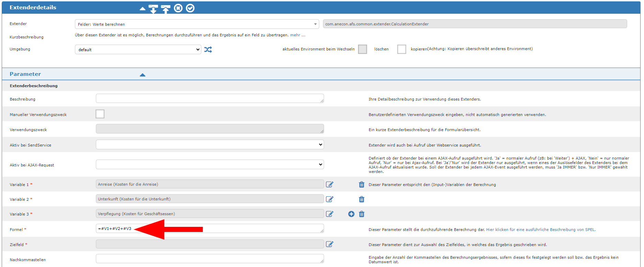Click the move extender up icon

tap(166, 9)
